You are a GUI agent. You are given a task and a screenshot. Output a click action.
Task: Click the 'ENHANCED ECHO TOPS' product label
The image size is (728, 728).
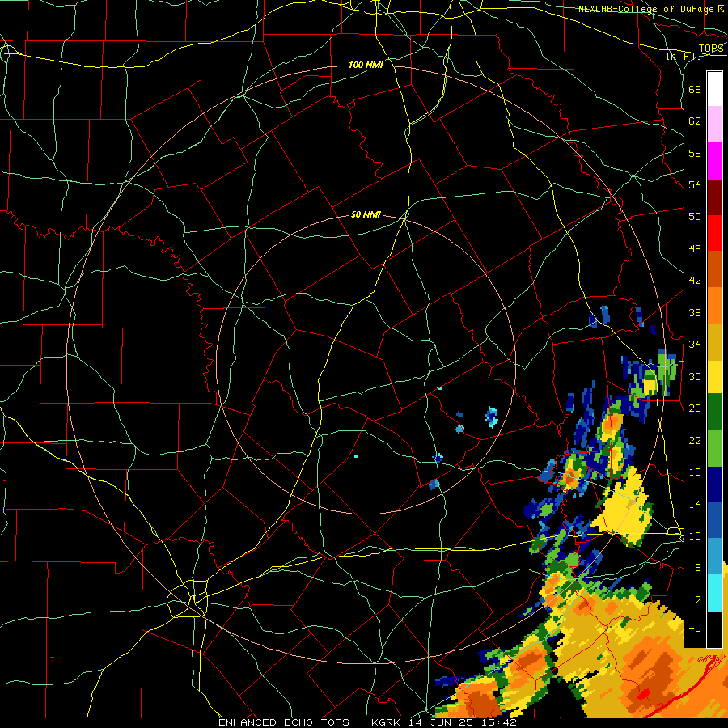pyautogui.click(x=284, y=722)
